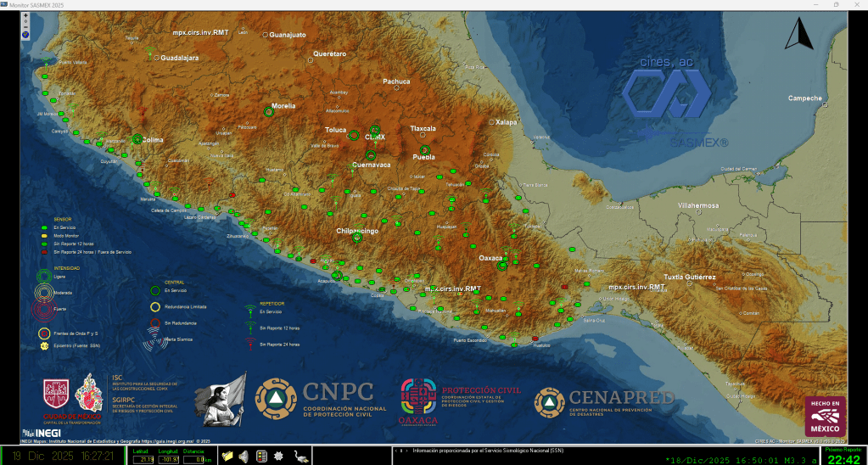Image resolution: width=868 pixels, height=465 pixels.
Task: Click the Latitud value field
Action: click(x=143, y=459)
